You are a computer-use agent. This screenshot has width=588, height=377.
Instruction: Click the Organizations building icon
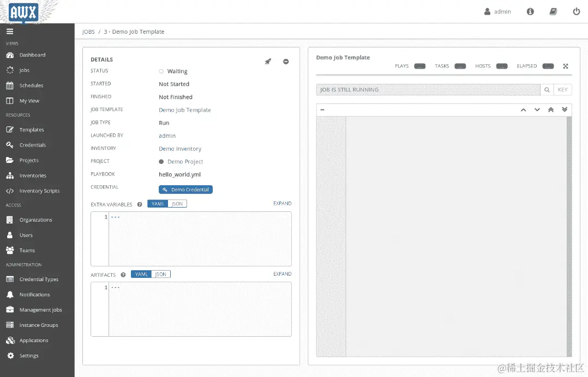10,220
